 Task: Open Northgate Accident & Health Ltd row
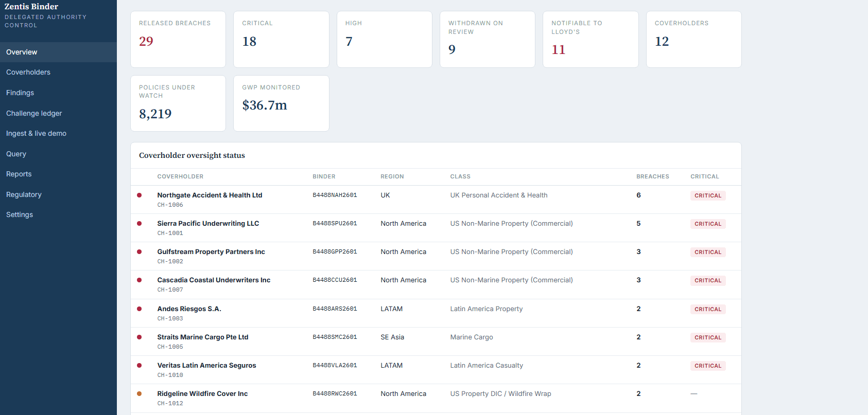click(x=436, y=200)
